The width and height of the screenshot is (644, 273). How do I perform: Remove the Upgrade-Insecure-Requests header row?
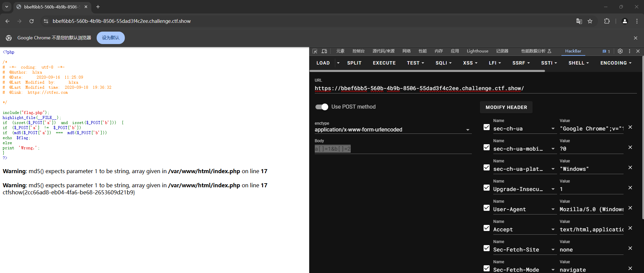point(630,188)
